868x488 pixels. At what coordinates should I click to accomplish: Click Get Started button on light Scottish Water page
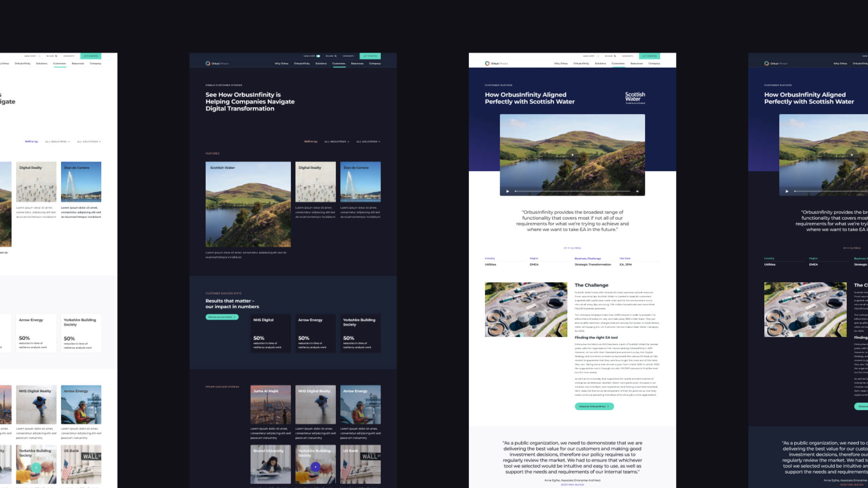[x=649, y=56]
